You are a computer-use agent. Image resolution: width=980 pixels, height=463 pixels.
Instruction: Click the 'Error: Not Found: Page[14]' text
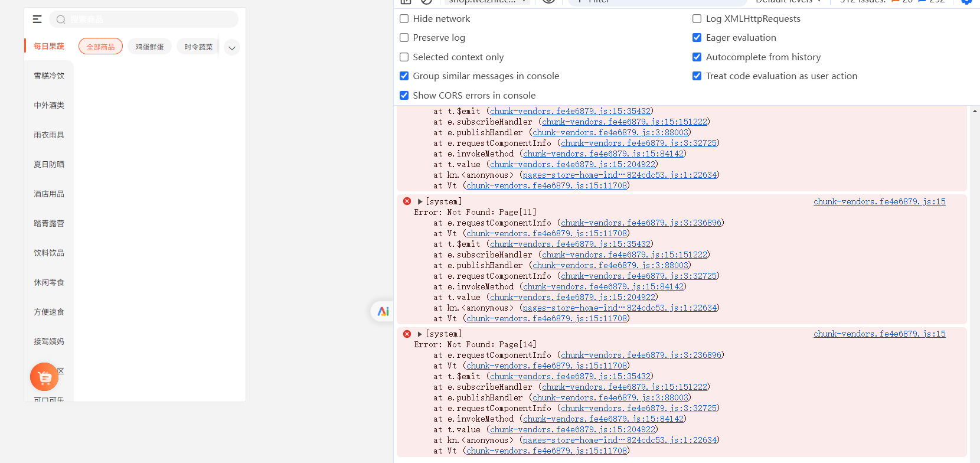475,344
